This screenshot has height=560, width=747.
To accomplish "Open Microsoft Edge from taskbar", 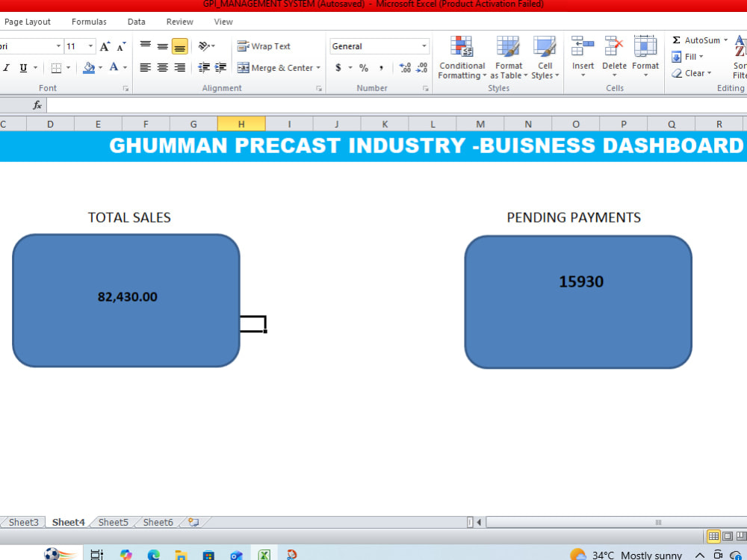I will [153, 555].
